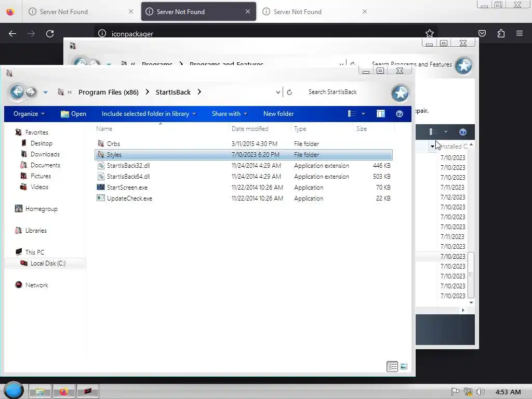The image size is (532, 399).
Task: Select the Styles folder
Action: (244, 154)
